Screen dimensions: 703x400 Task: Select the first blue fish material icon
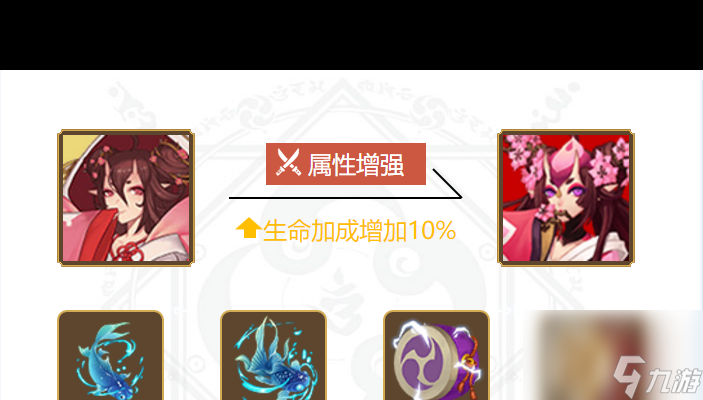(110, 355)
